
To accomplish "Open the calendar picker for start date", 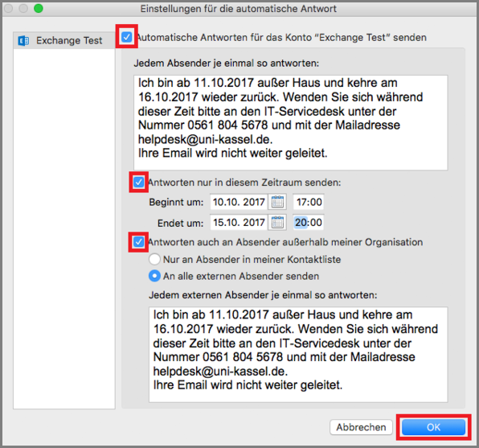I will click(x=277, y=202).
